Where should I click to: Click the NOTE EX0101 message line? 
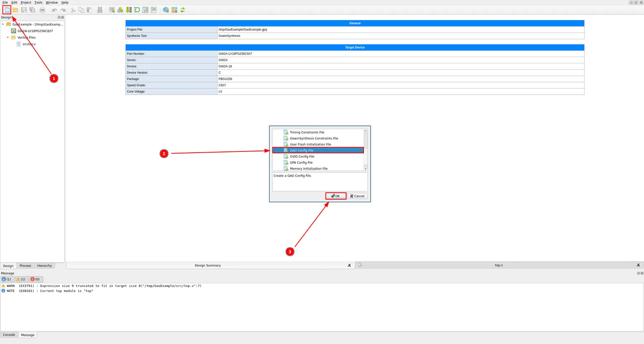[x=47, y=291]
